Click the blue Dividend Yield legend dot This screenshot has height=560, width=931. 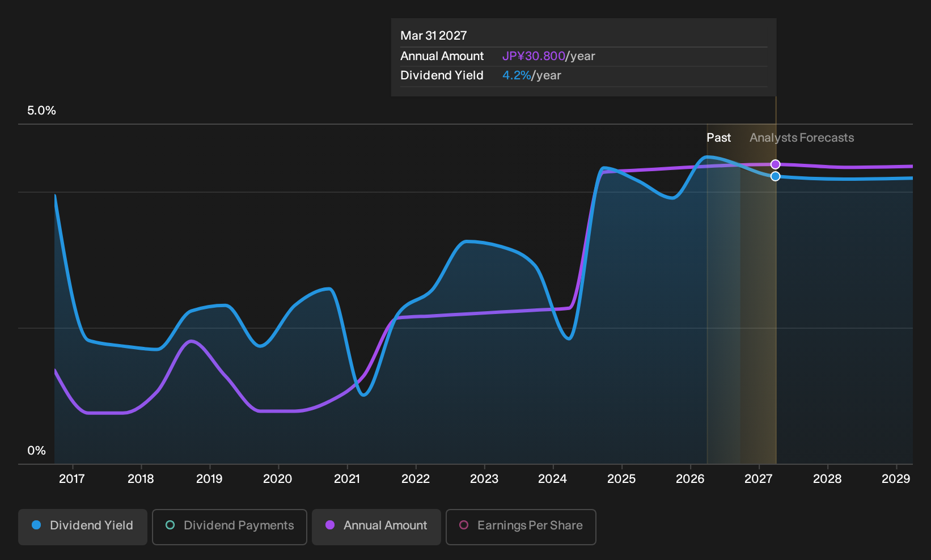36,525
